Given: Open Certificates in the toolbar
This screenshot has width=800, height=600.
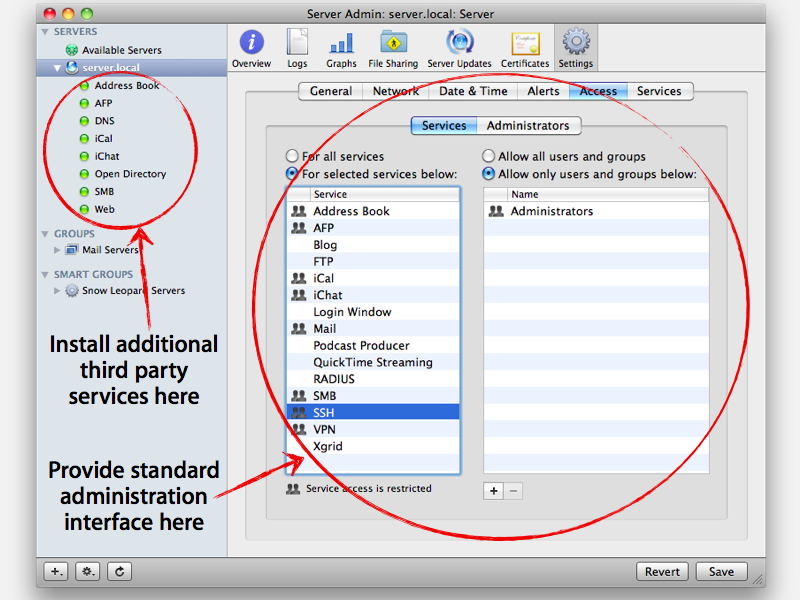Looking at the screenshot, I should [525, 49].
